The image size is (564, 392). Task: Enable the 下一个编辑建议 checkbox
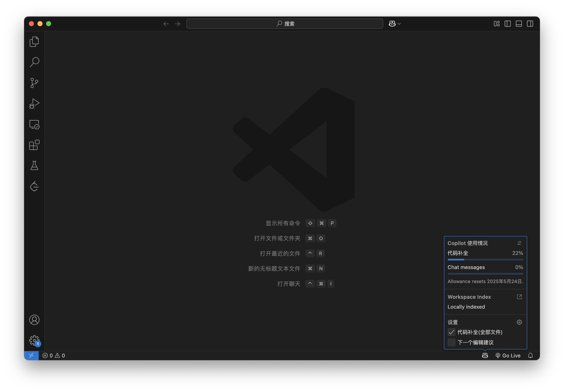[451, 342]
